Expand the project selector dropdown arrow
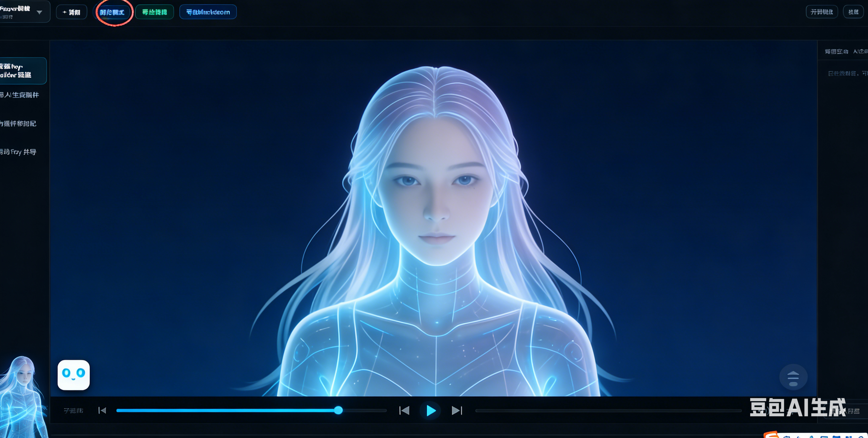 click(x=39, y=12)
